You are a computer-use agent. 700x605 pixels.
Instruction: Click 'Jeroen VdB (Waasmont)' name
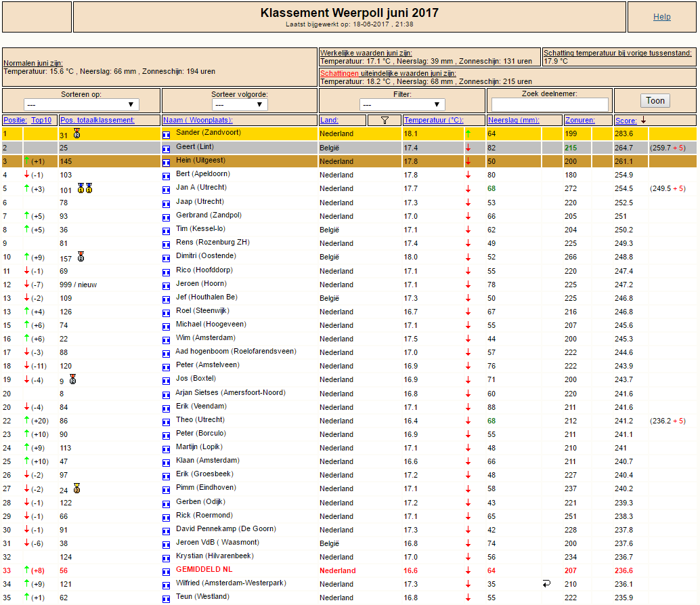click(217, 543)
